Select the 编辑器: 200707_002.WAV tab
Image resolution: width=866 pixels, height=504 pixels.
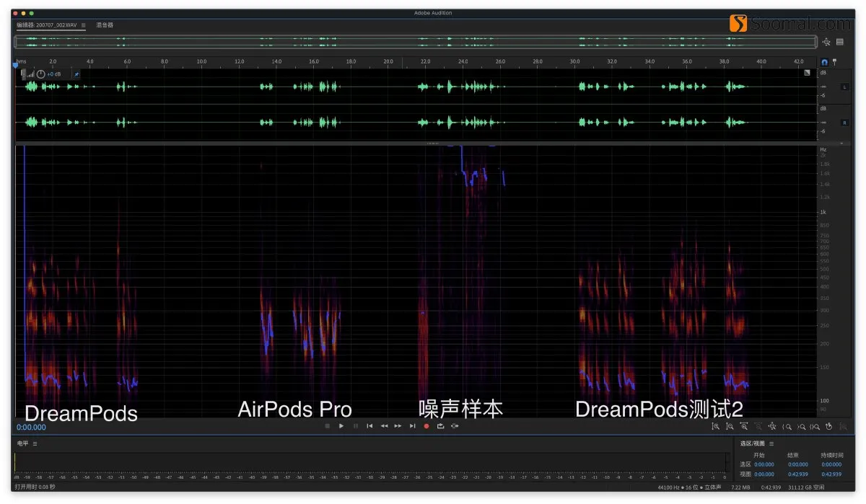(46, 25)
